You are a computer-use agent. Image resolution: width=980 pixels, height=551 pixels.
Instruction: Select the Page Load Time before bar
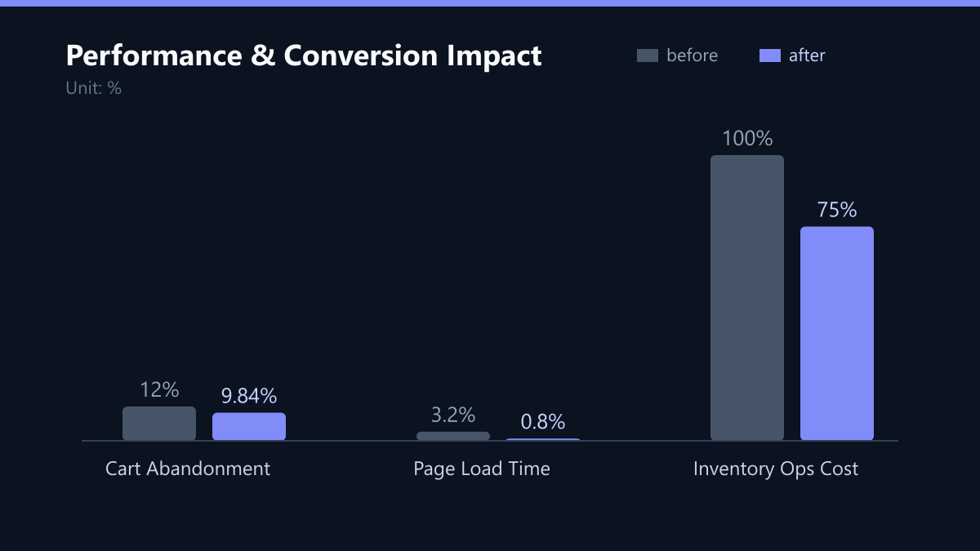click(x=453, y=436)
